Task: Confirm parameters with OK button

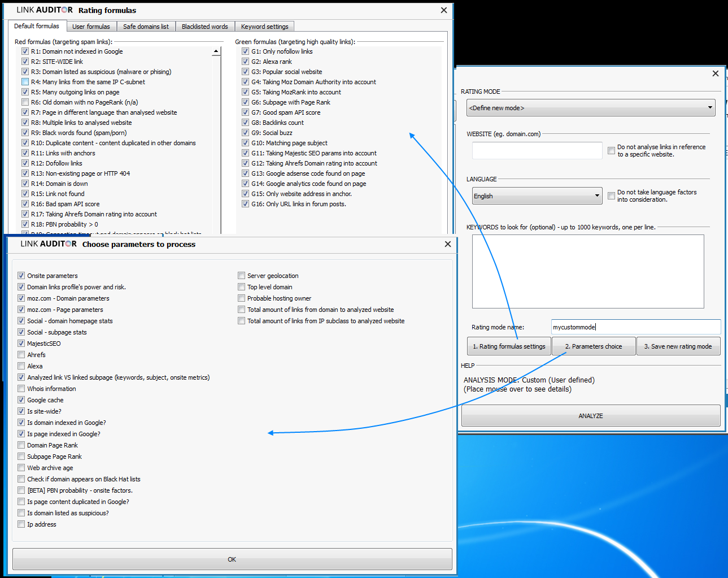Action: pyautogui.click(x=232, y=559)
